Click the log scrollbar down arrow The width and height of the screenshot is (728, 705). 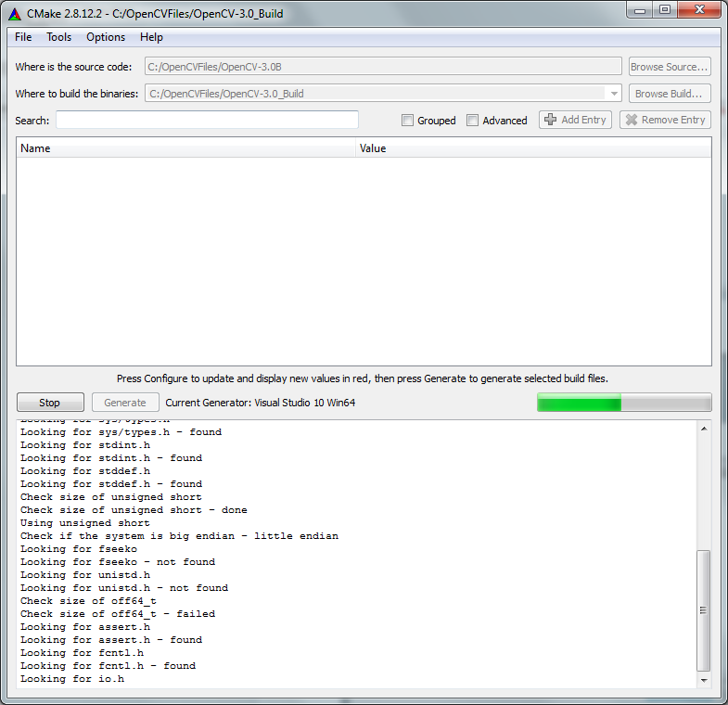[x=704, y=680]
